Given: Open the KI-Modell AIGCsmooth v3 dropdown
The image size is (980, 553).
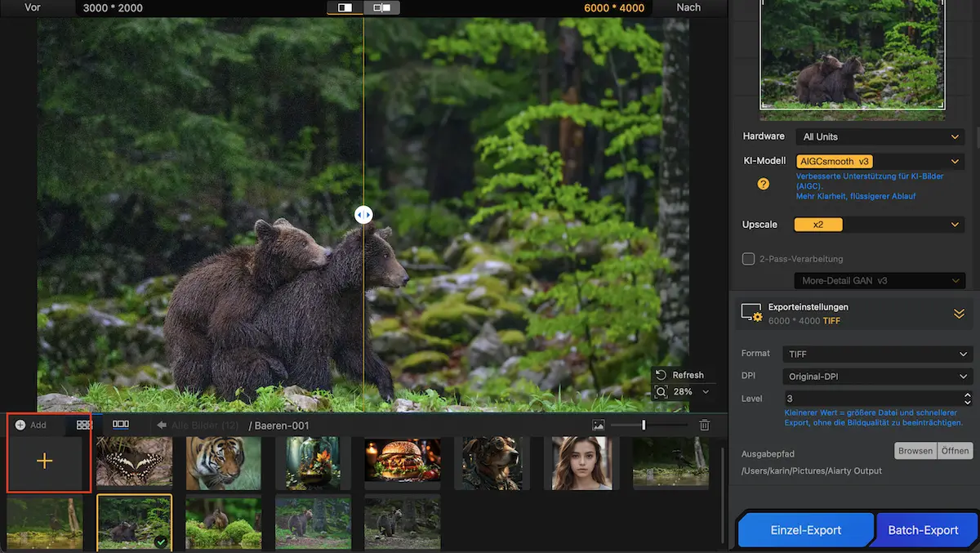Looking at the screenshot, I should tap(880, 162).
